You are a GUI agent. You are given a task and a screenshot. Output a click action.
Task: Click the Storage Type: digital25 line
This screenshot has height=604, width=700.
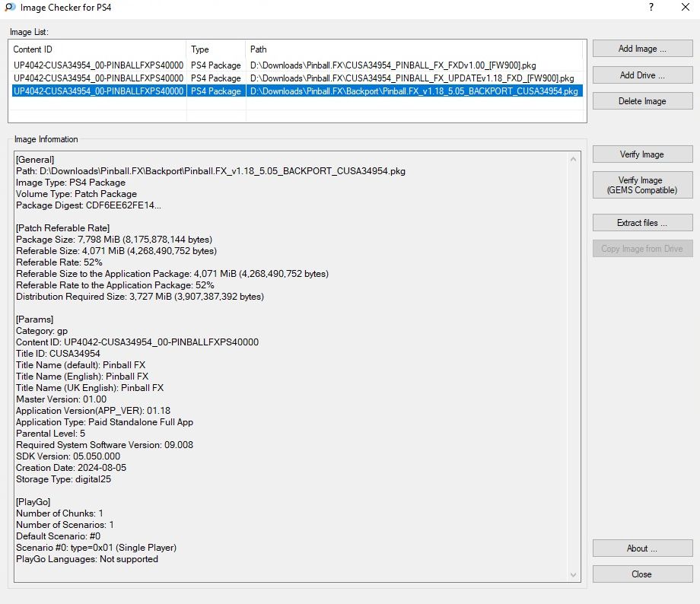point(63,479)
